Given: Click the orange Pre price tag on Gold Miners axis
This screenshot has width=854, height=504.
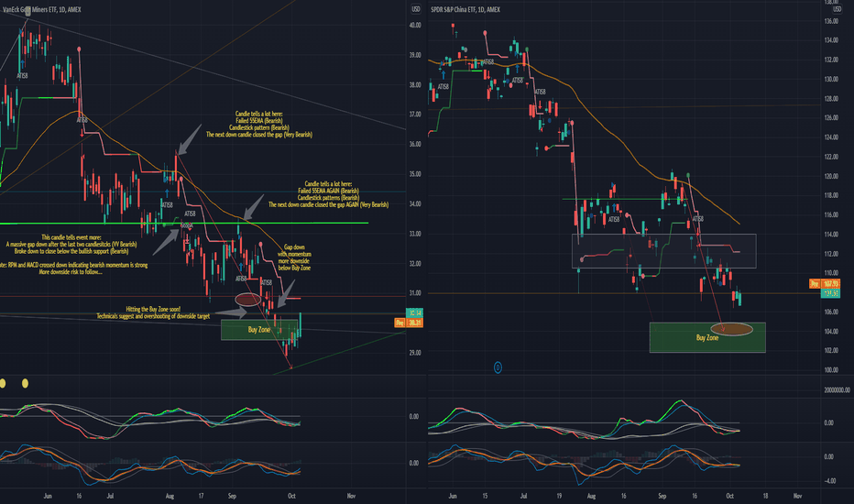Looking at the screenshot, I should [409, 323].
